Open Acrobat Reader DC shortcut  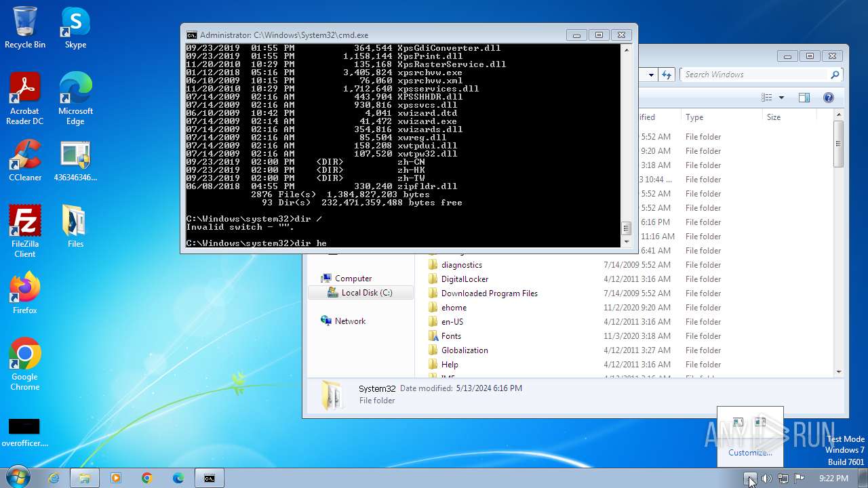pos(25,99)
